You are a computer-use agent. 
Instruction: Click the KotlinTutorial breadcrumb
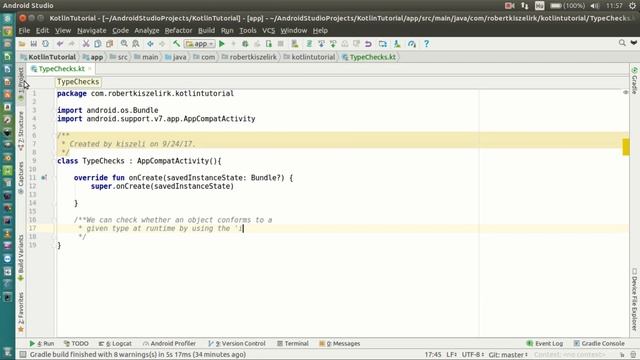pyautogui.click(x=48, y=57)
